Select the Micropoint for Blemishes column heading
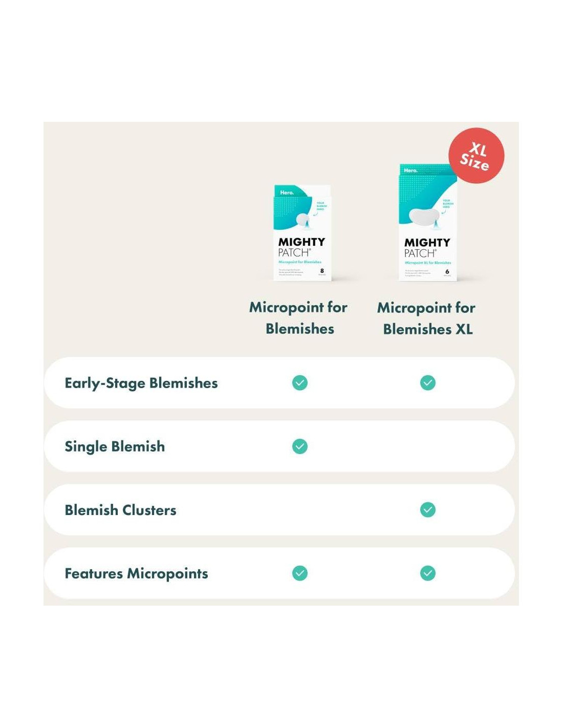This screenshot has width=563, height=728. click(x=299, y=318)
